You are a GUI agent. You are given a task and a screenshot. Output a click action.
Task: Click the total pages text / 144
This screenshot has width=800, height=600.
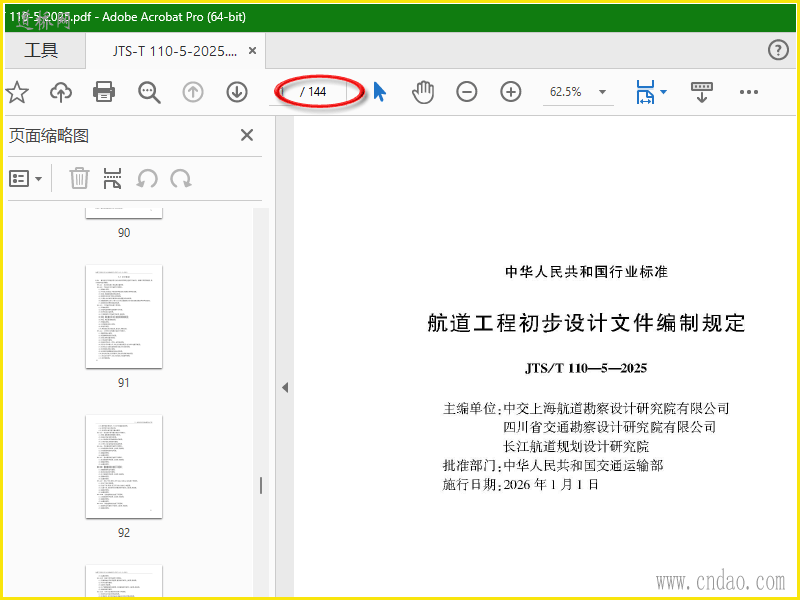313,92
